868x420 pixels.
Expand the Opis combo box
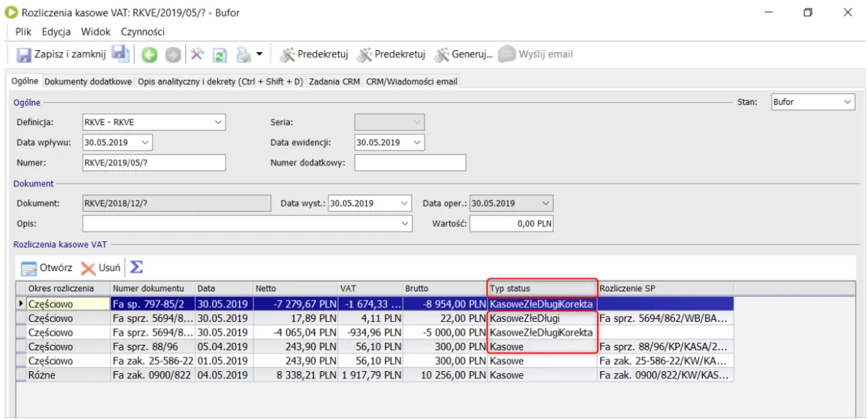[x=406, y=224]
